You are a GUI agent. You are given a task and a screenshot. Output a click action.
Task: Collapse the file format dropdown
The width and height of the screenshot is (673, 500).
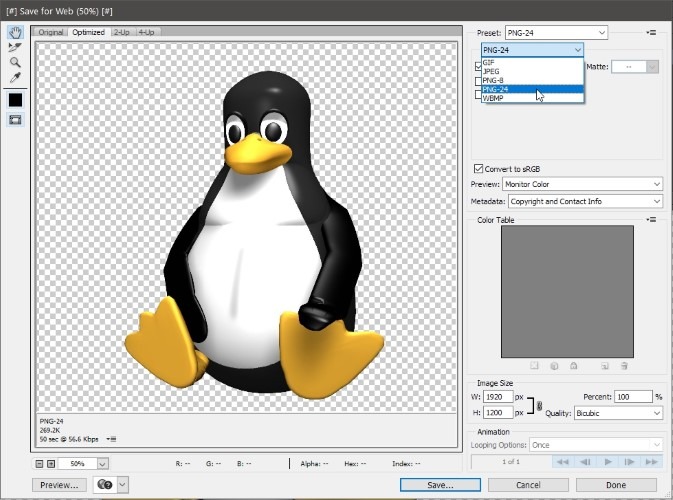(532, 50)
